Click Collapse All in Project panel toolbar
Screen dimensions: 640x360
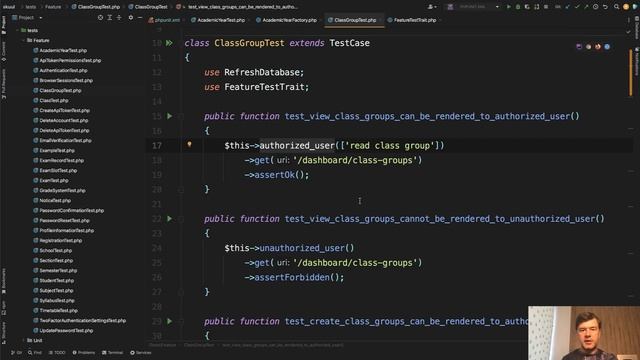(x=119, y=18)
